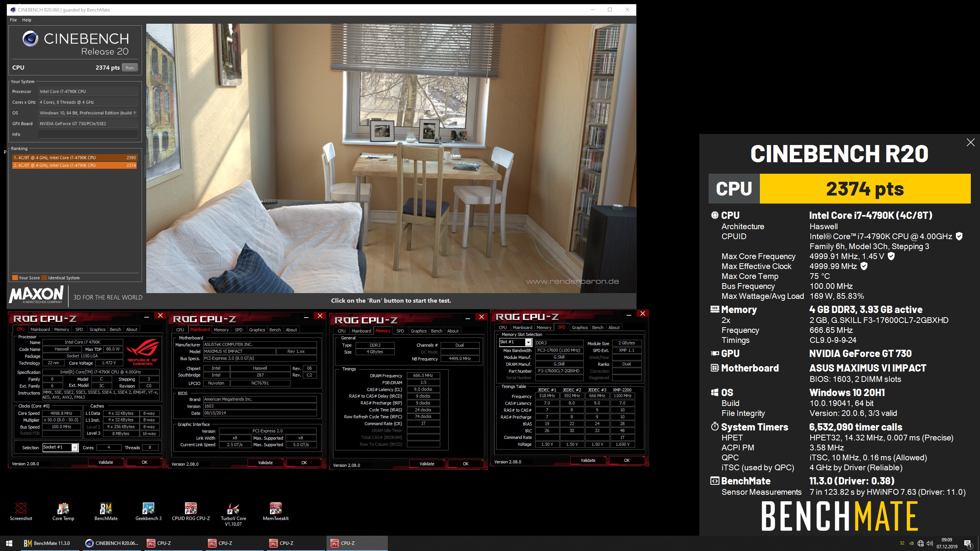Close the CPU-Z SPD window
This screenshot has height=551, width=980.
(x=642, y=313)
